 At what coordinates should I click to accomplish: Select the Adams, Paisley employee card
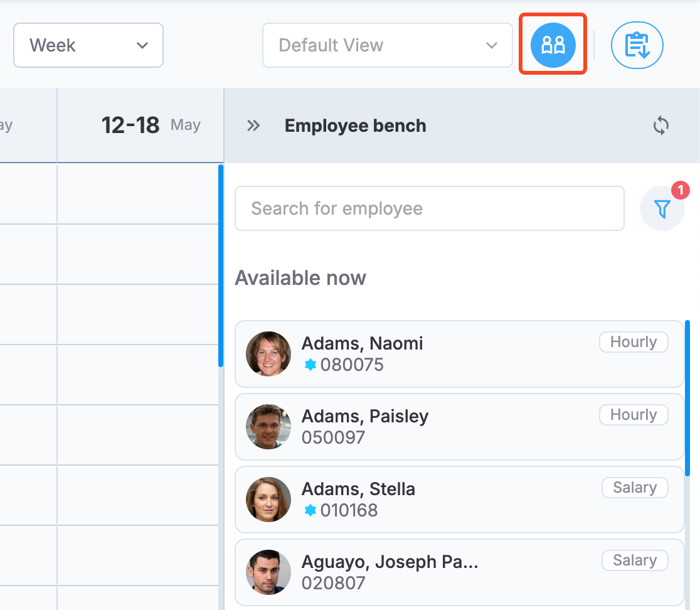pos(459,427)
